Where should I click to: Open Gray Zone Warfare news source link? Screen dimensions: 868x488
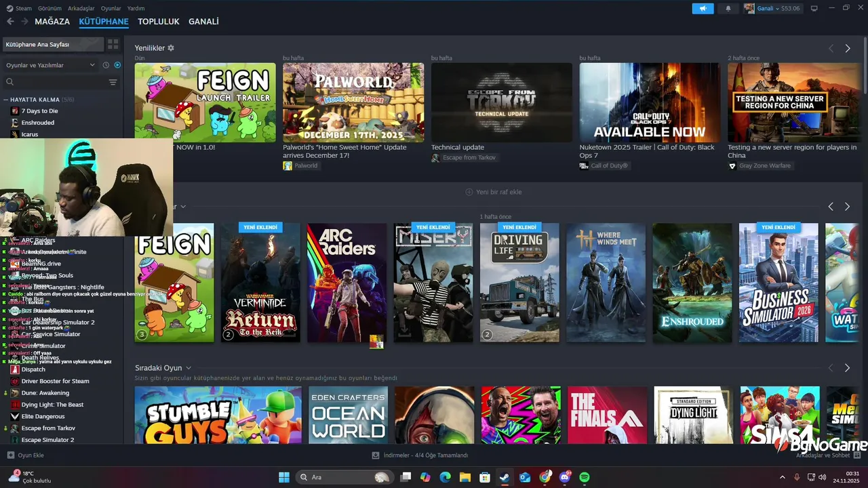point(759,165)
